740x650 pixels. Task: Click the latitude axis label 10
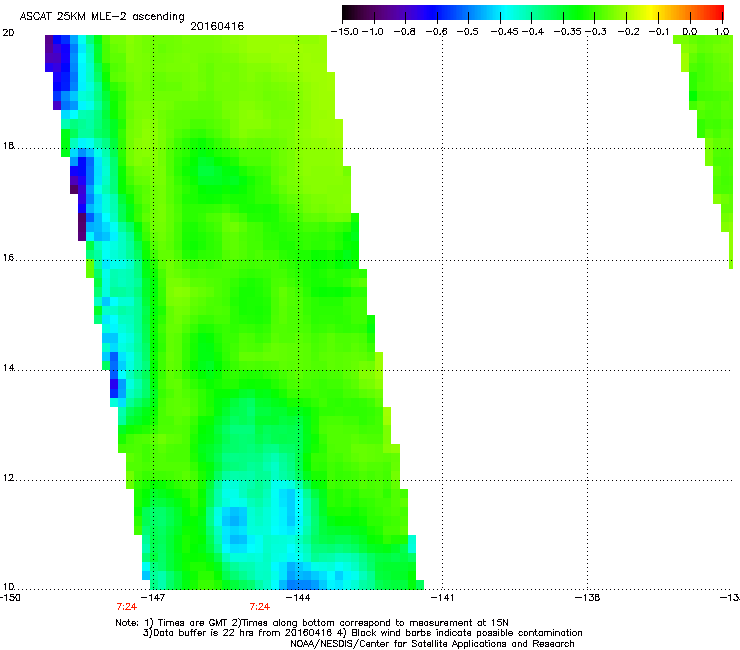8,587
